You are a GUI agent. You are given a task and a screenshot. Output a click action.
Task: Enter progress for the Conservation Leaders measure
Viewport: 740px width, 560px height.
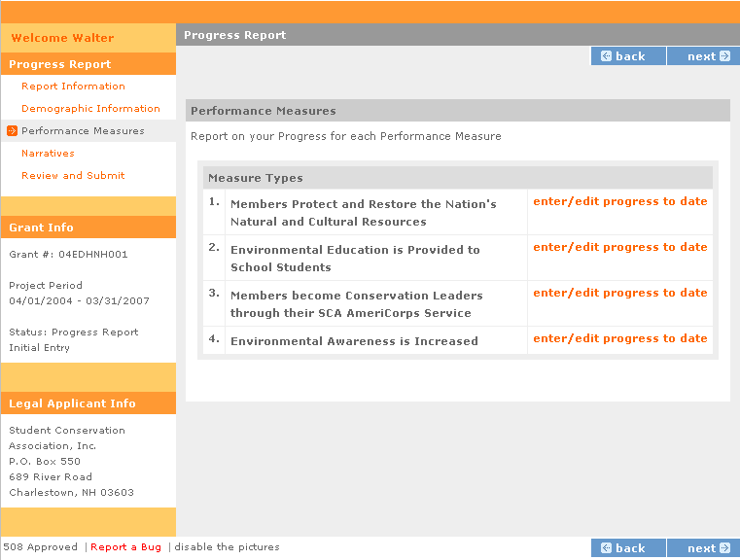click(619, 293)
